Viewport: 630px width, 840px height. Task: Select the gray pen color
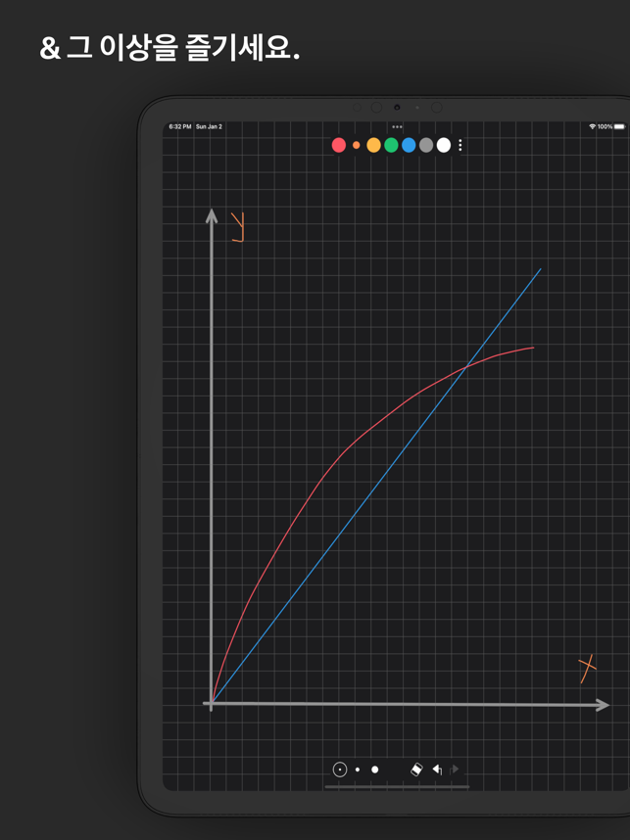click(x=426, y=145)
